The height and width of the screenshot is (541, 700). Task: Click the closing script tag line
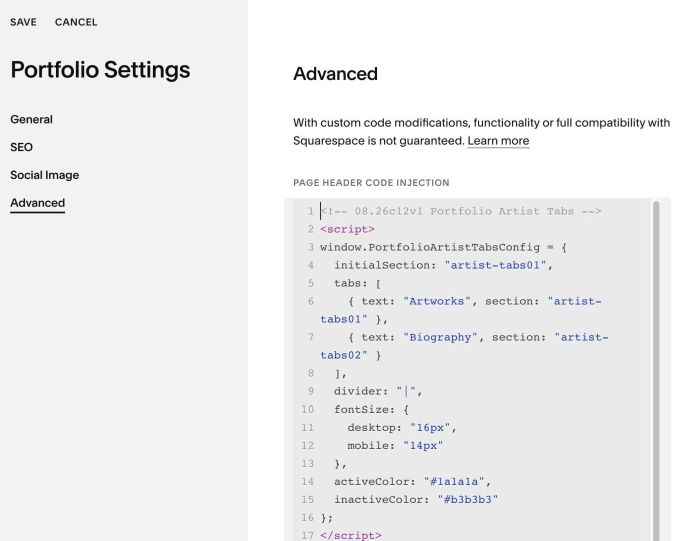pyautogui.click(x=351, y=535)
